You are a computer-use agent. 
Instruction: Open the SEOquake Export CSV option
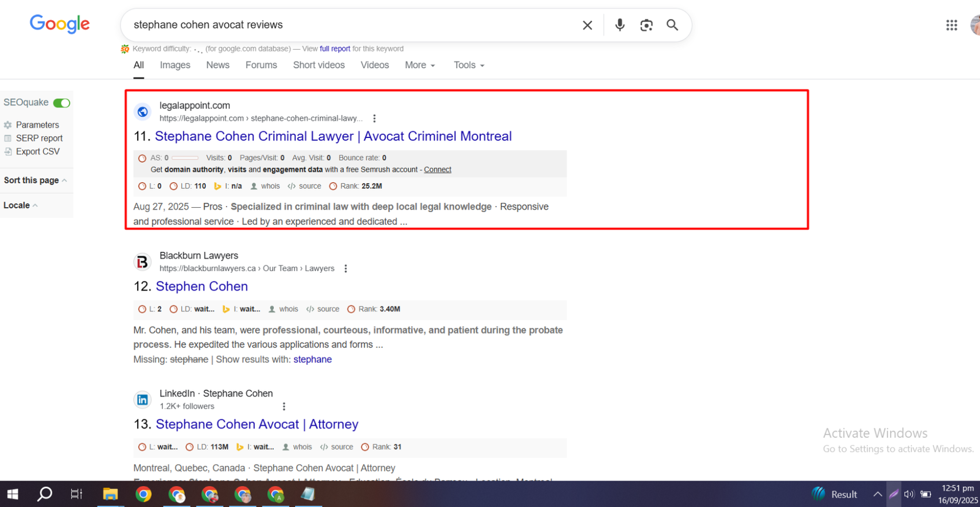(37, 151)
